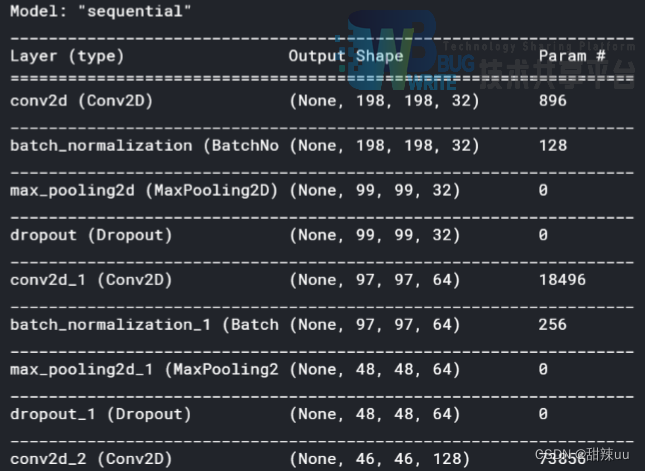The image size is (645, 471).
Task: Select the conv2d_1 (Conv2D) layer name
Action: tap(91, 280)
